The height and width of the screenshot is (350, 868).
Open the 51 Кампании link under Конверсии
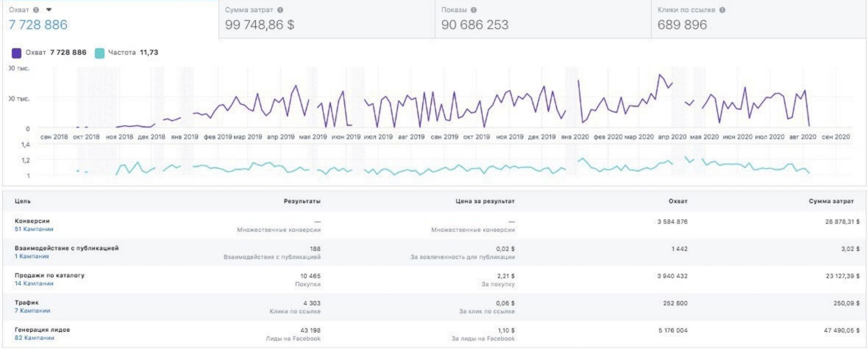click(x=34, y=229)
